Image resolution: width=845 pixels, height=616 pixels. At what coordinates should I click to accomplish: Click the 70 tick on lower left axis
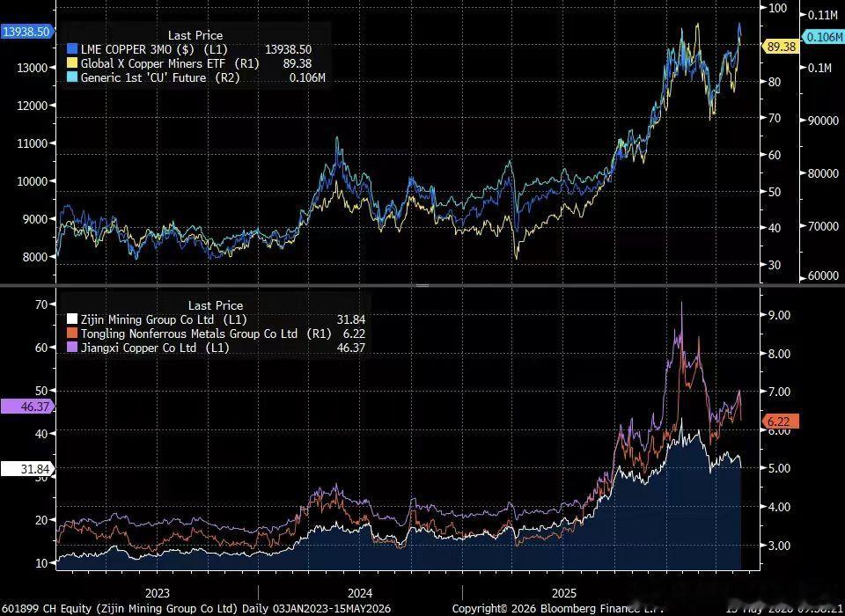(x=42, y=304)
